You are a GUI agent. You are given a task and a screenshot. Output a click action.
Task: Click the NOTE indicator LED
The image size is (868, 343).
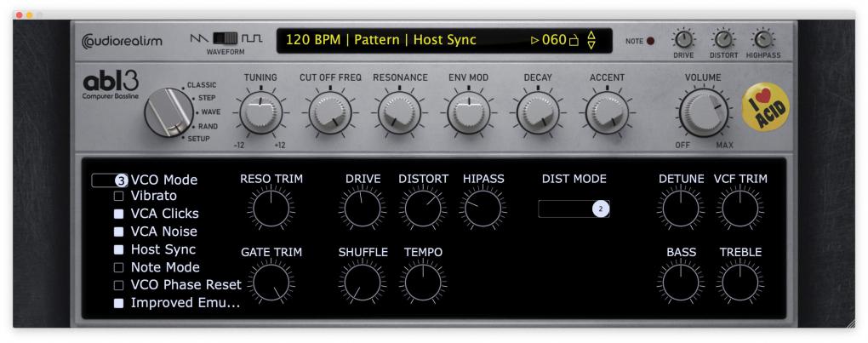coord(650,41)
